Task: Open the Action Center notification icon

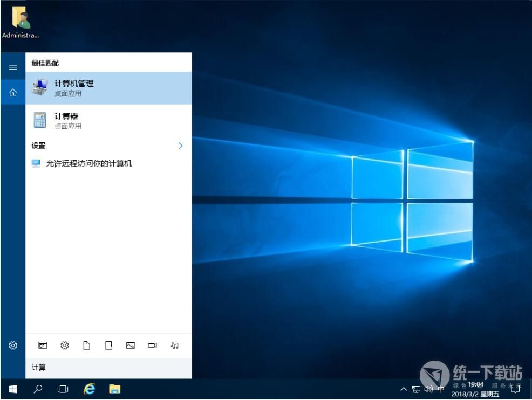Action: 515,389
